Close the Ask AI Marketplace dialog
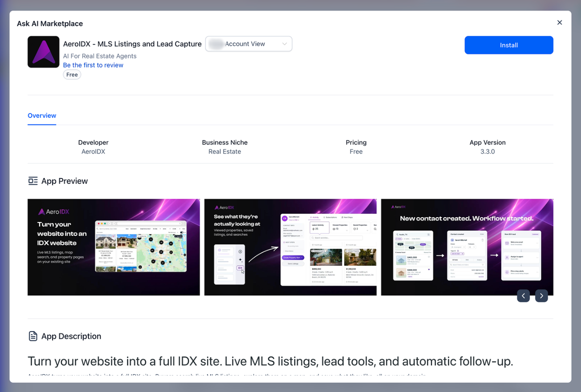This screenshot has height=392, width=581. coord(560,23)
